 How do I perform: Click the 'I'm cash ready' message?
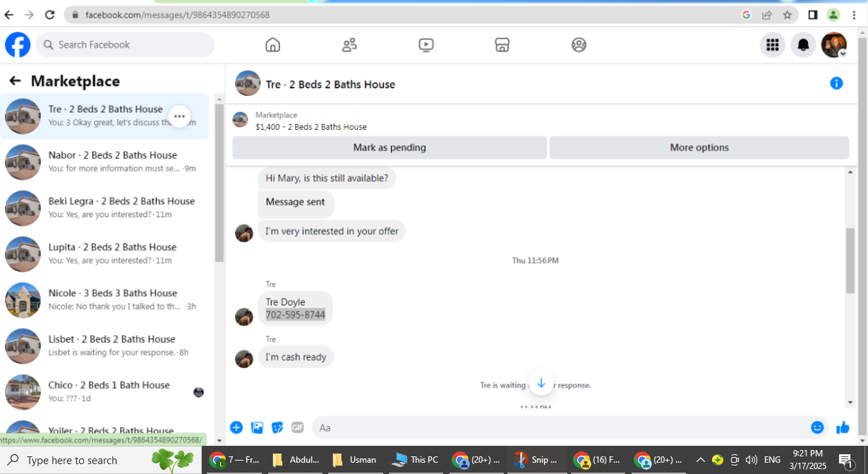click(296, 357)
